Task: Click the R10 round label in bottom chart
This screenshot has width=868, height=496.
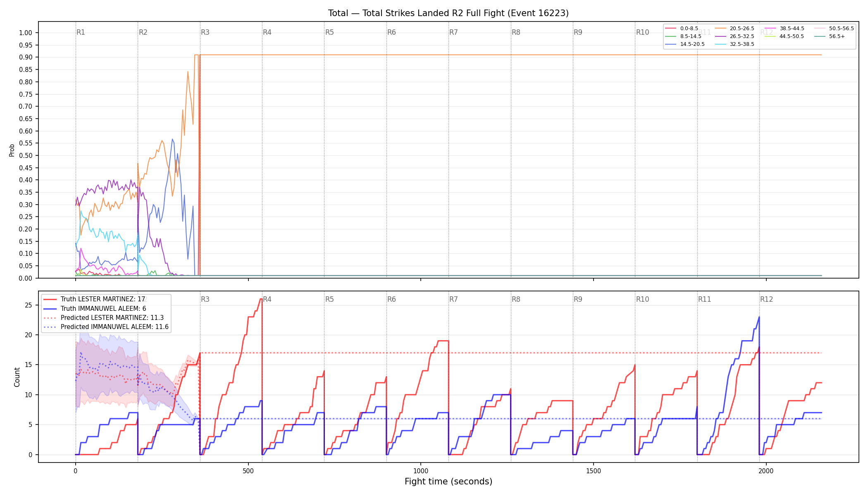Action: (642, 299)
